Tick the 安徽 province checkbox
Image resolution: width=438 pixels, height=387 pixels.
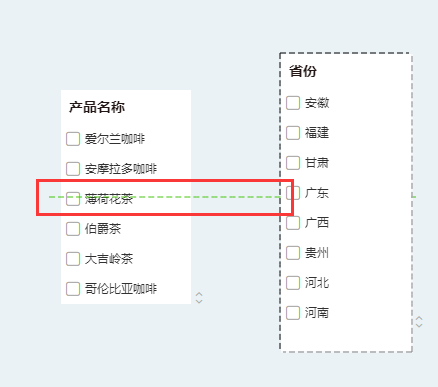coord(293,103)
